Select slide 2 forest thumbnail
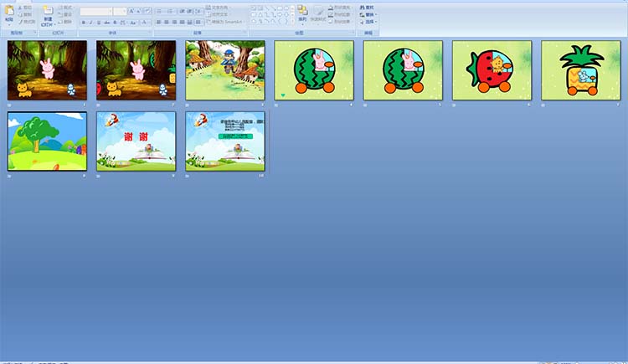 click(x=136, y=70)
